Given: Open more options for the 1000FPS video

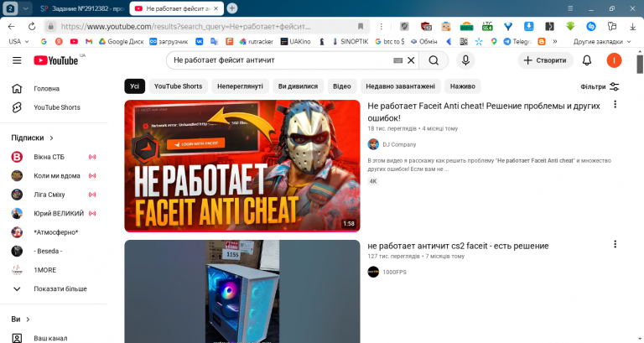Looking at the screenshot, I should coord(615,244).
